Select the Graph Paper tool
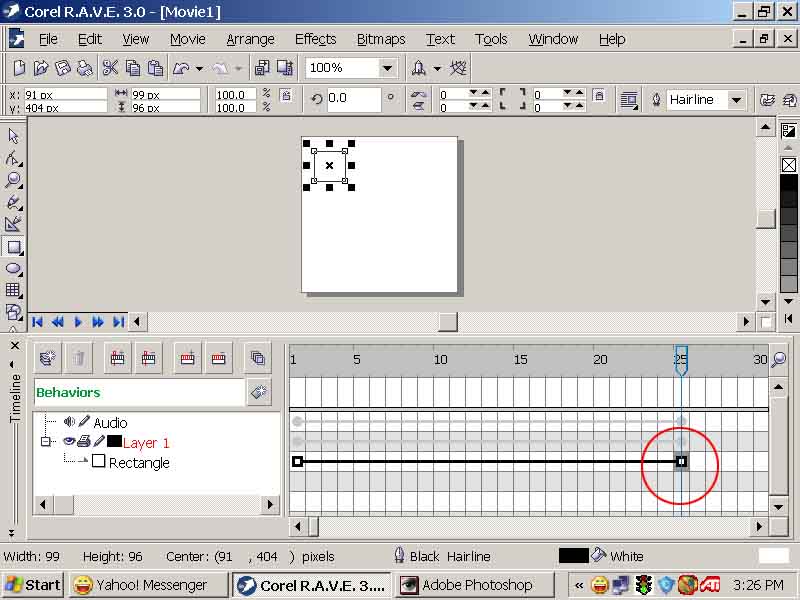The height and width of the screenshot is (600, 800). pyautogui.click(x=13, y=290)
